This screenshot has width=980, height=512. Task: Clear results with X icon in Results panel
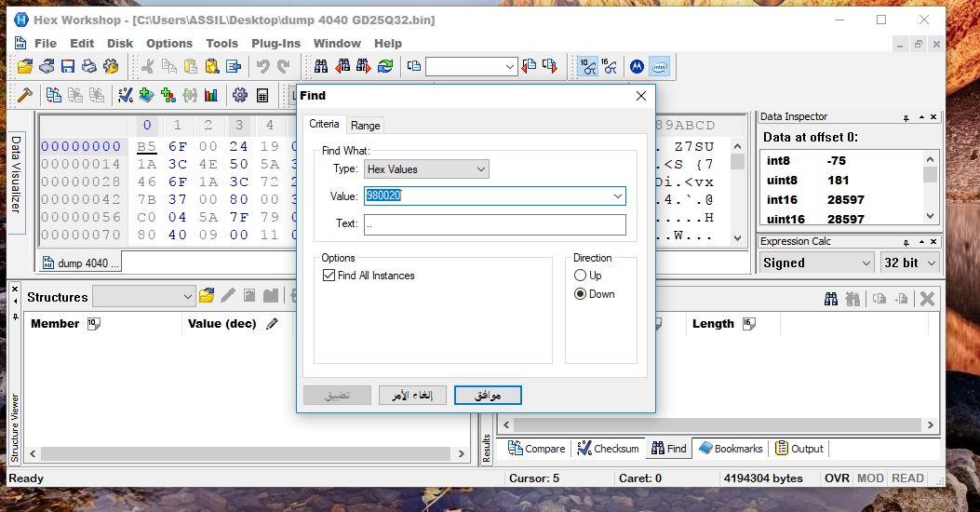[928, 299]
